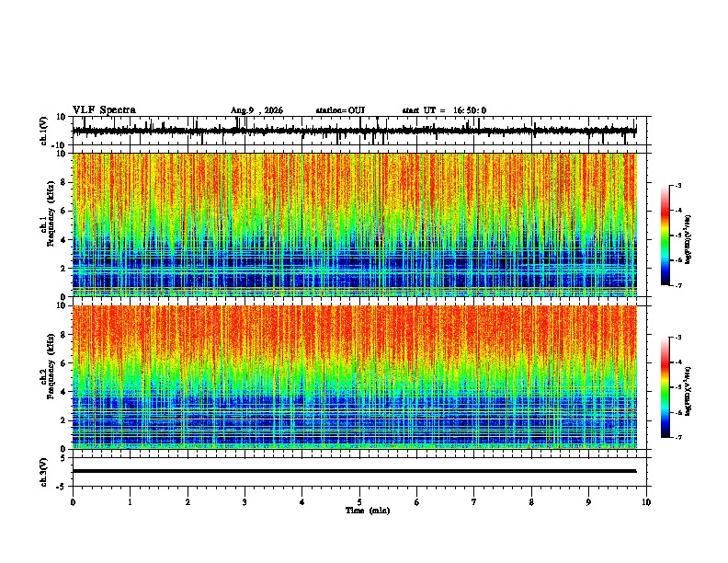Click the ch.1 spectrogram color scale bar
Image resolution: width=728 pixels, height=563 pixels.
(665, 236)
